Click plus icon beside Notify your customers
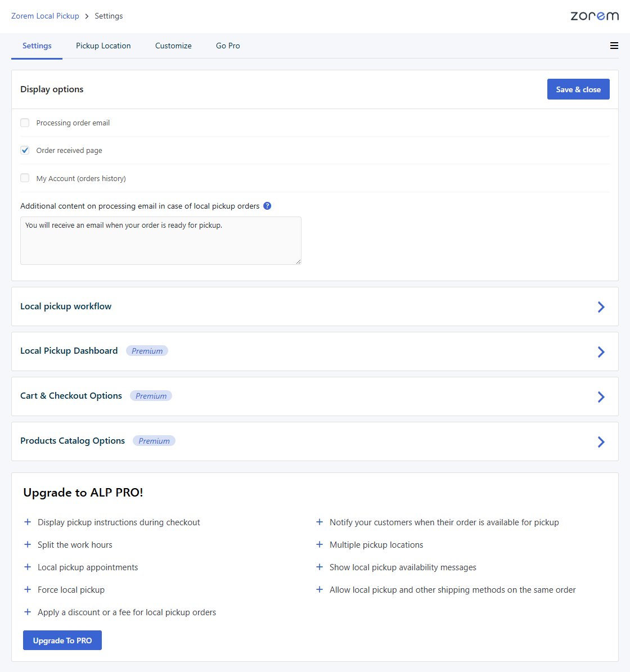 [x=319, y=522]
